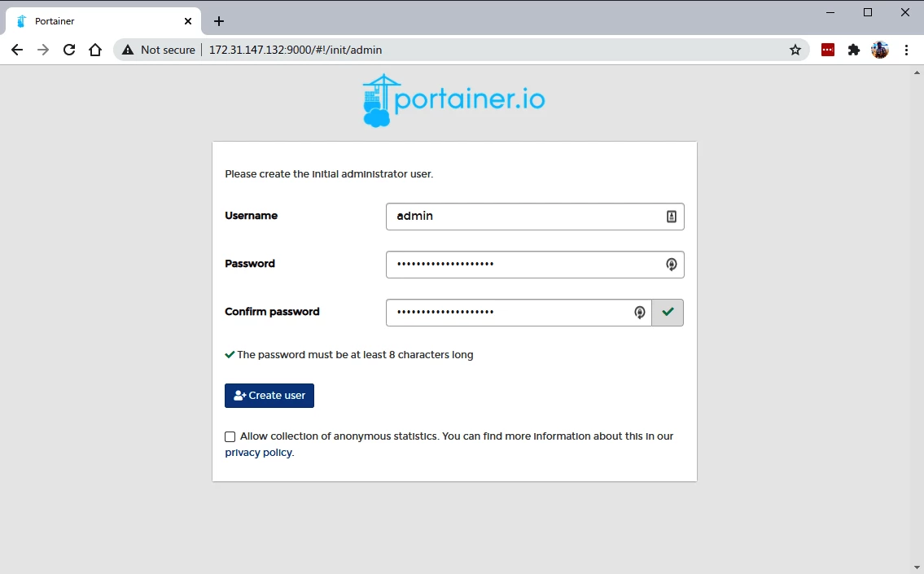Reload the page
924x574 pixels.
[x=69, y=50]
